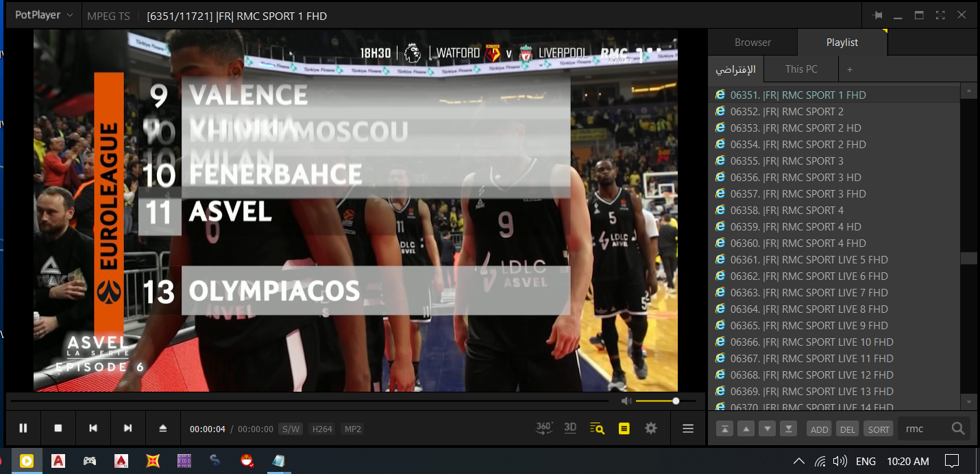The image size is (980, 474).
Task: Select 06359 RMC SPORT 4 HD entry
Action: [834, 226]
